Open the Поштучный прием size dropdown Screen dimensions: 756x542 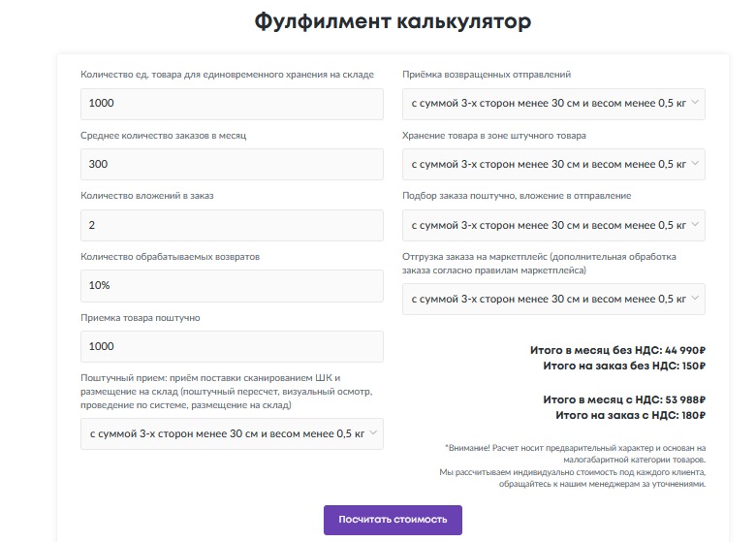[x=232, y=434]
